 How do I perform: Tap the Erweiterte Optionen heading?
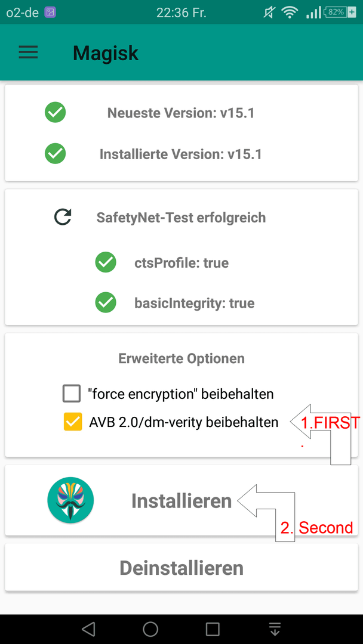coord(181,358)
